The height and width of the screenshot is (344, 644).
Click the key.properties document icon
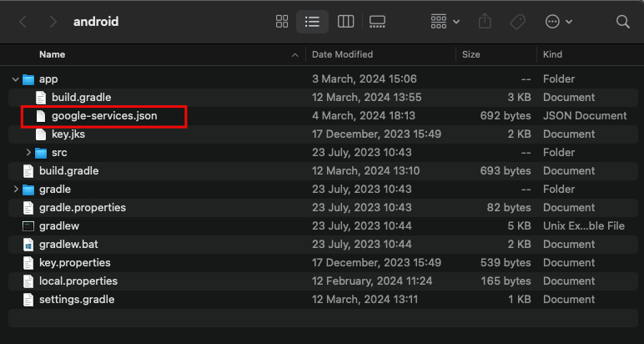click(x=28, y=263)
